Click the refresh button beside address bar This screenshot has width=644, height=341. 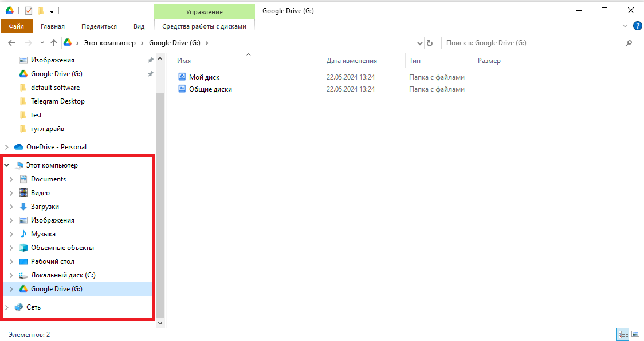(x=430, y=43)
